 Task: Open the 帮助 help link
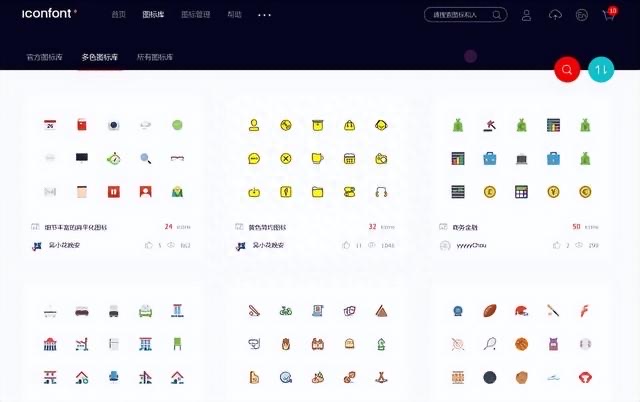point(234,15)
